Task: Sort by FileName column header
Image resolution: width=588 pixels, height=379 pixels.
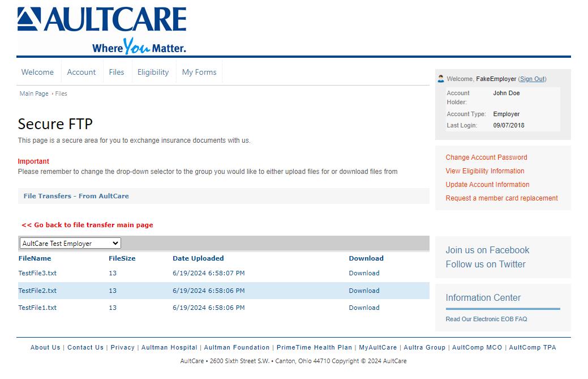Action: [35, 258]
